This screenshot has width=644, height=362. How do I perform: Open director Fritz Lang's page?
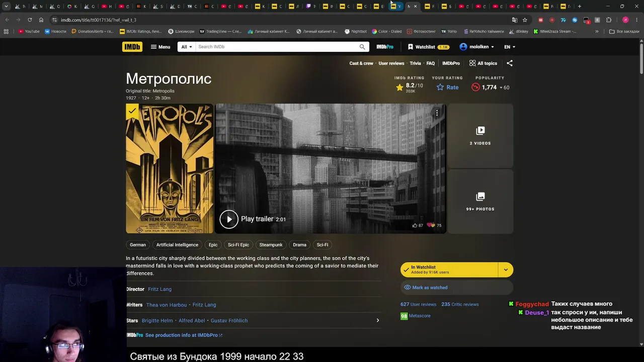(160, 289)
